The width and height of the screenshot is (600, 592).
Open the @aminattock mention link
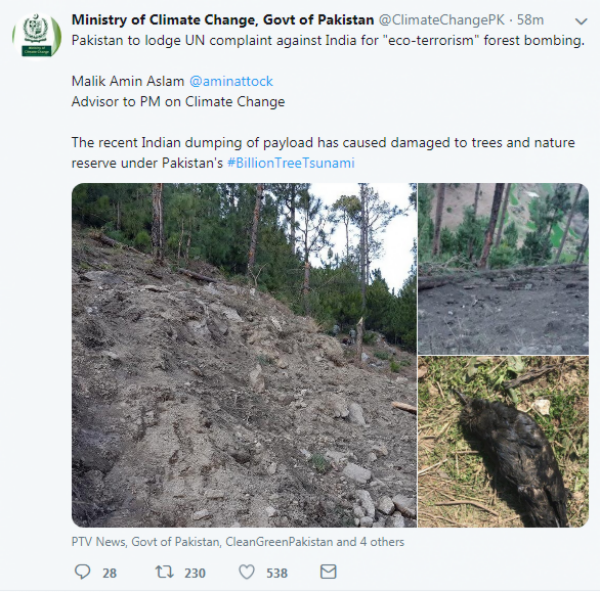(x=230, y=81)
